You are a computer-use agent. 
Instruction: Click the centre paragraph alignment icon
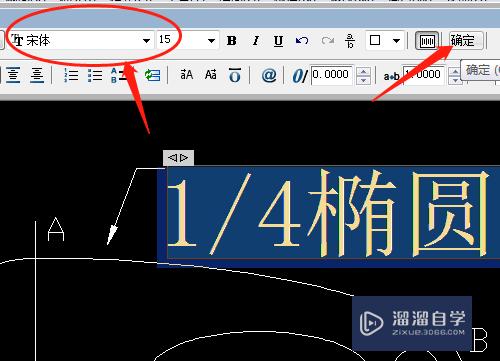13,75
